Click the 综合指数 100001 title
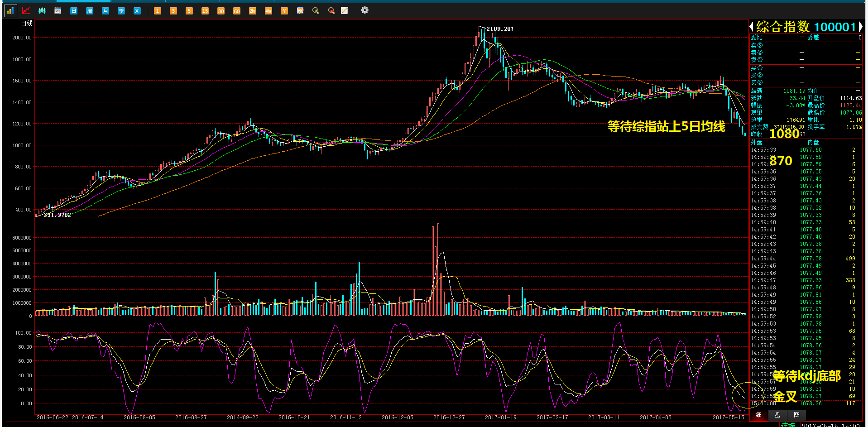Image resolution: width=868 pixels, height=427 pixels. click(806, 27)
